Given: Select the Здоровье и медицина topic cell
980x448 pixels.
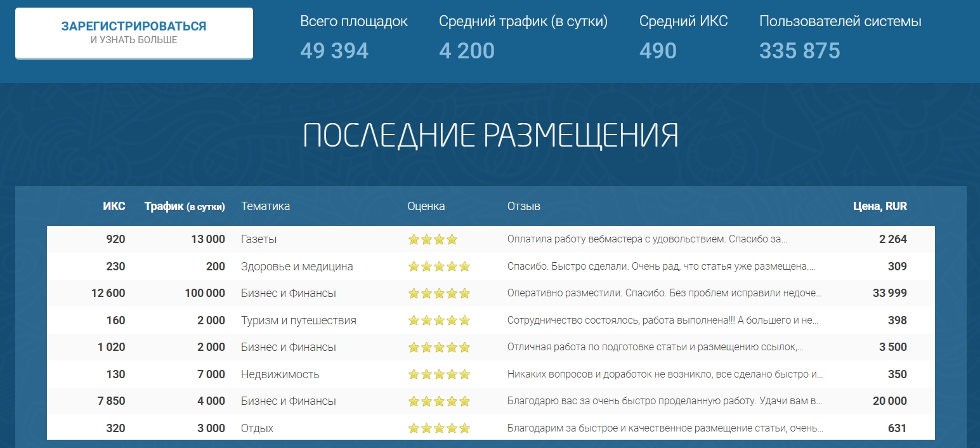Looking at the screenshot, I should (297, 267).
